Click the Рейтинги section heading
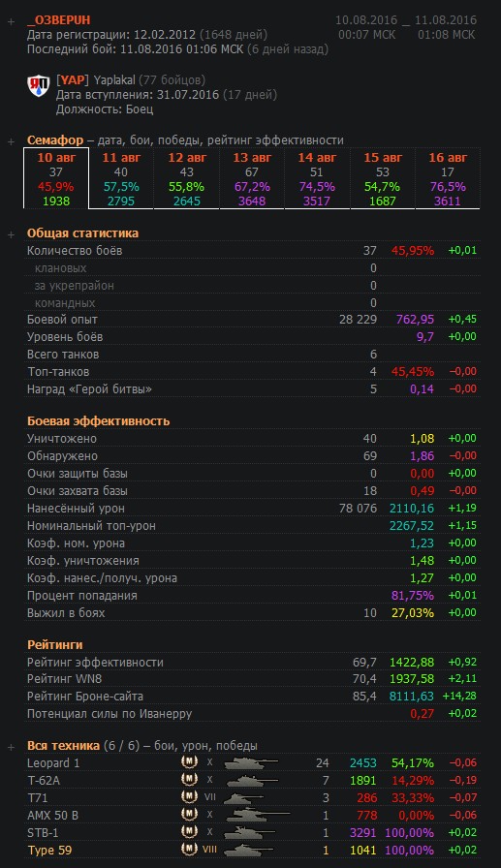This screenshot has height=868, width=501. point(55,645)
